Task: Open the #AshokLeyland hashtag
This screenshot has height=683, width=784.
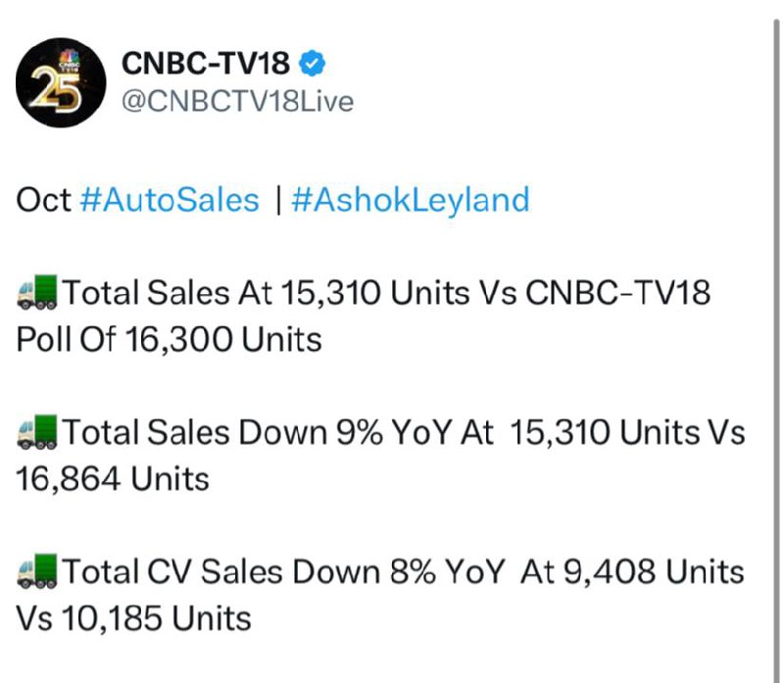Action: 411,200
